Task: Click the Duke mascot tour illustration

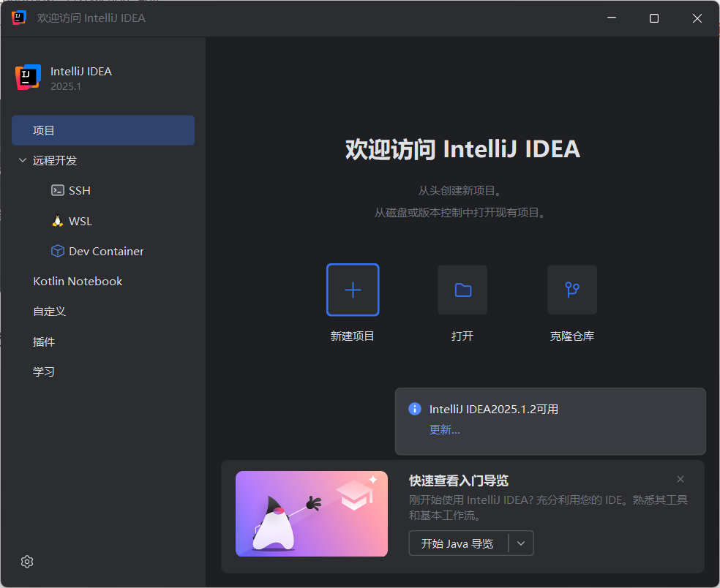Action: [x=311, y=513]
